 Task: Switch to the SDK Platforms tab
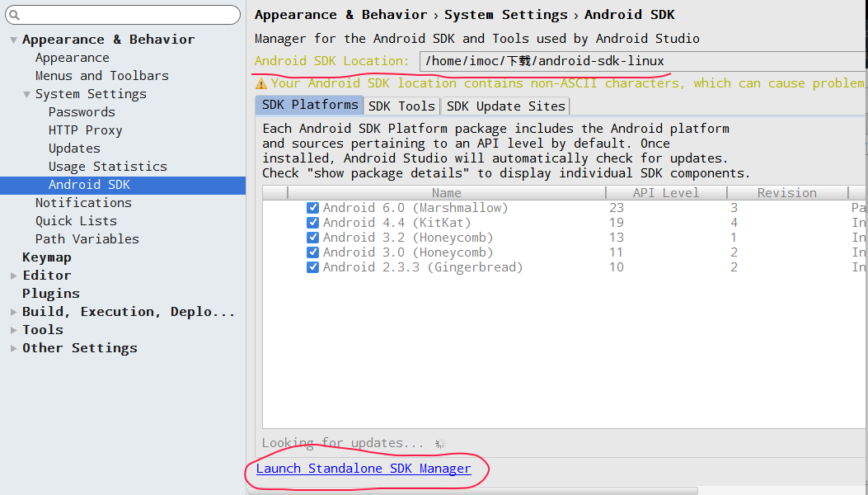pyautogui.click(x=309, y=105)
